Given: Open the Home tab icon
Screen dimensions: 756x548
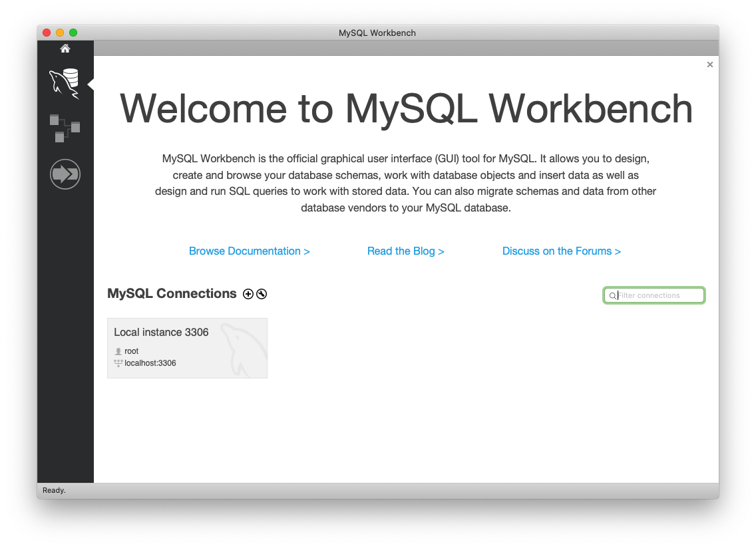Looking at the screenshot, I should 65,48.
